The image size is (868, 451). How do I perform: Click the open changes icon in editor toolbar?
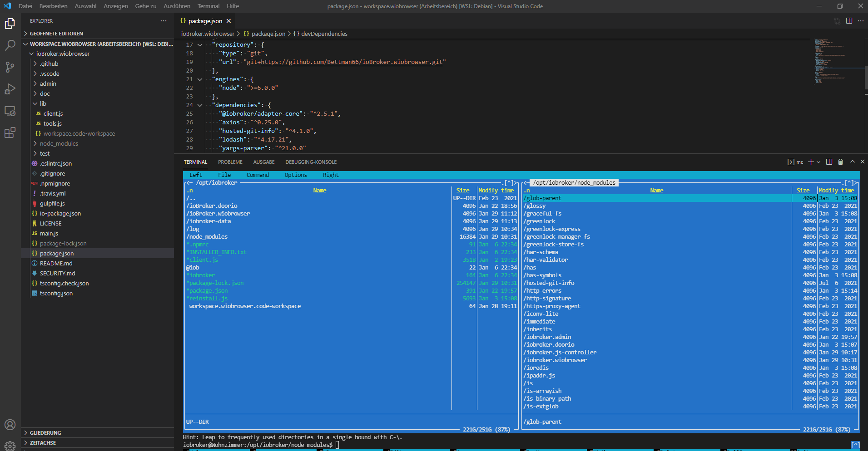837,21
